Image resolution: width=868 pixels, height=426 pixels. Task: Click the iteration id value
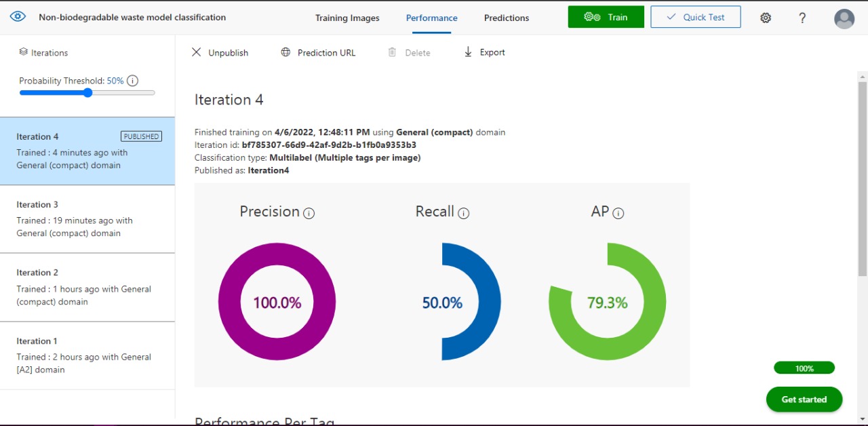[329, 145]
